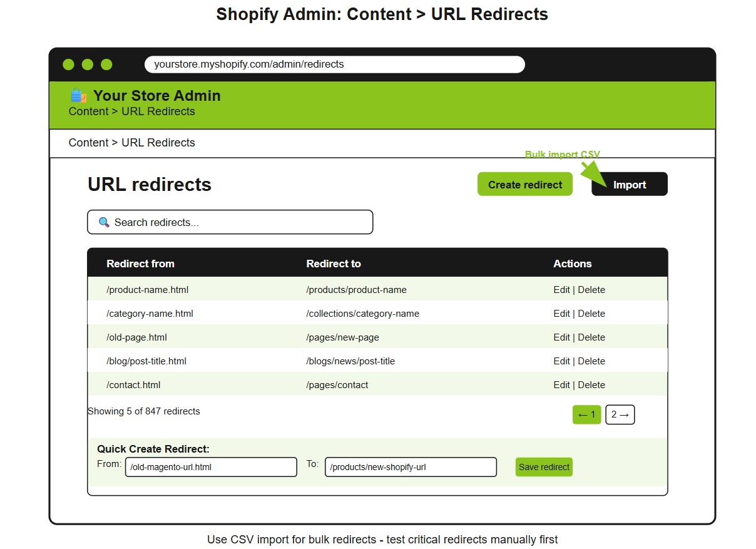Click breadcrumb in the white bar

(131, 143)
